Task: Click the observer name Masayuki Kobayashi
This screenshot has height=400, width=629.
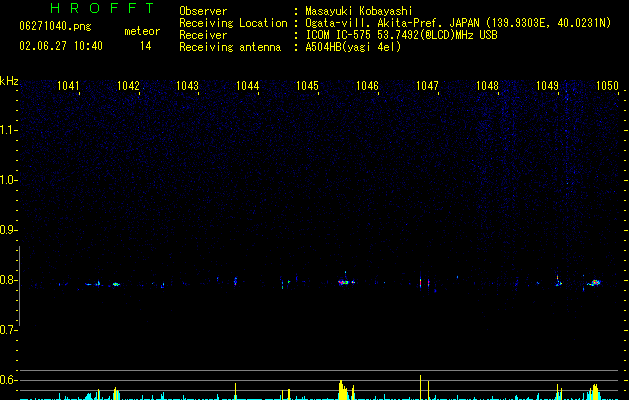Action: (x=359, y=11)
